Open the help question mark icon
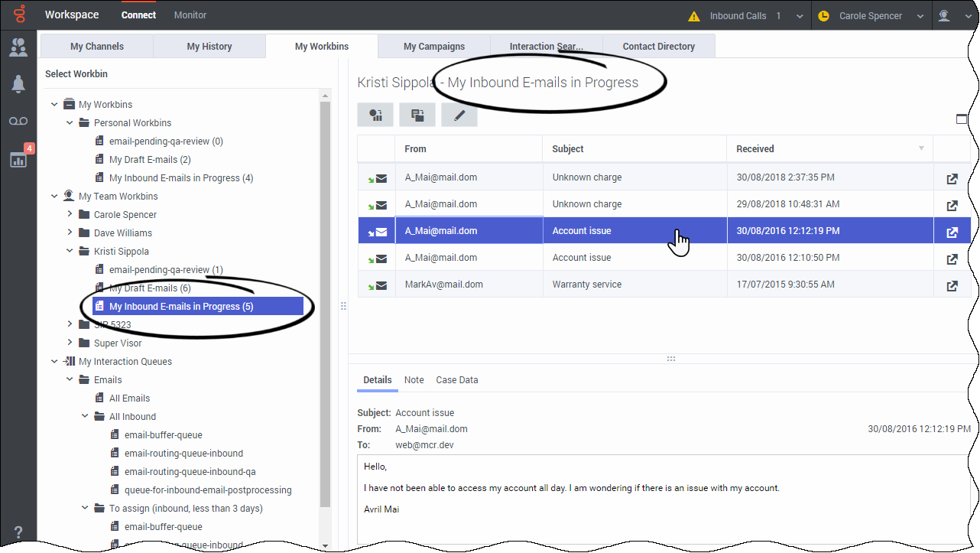This screenshot has height=553, width=980. [x=18, y=532]
